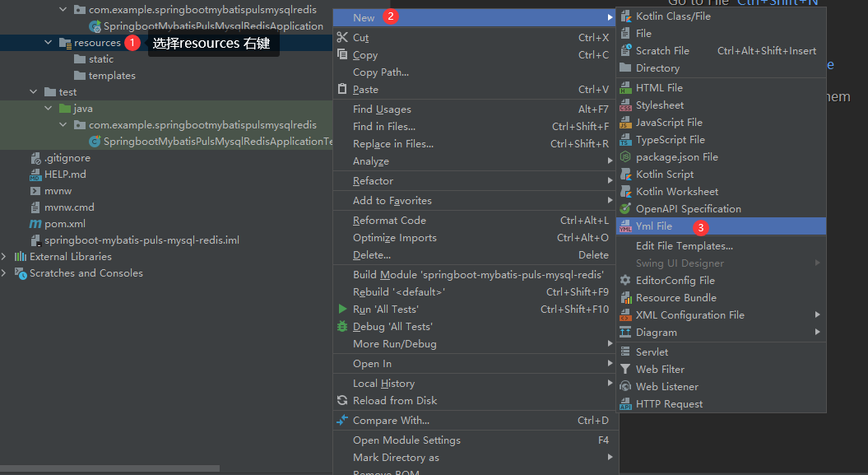The height and width of the screenshot is (475, 868).
Task: Click Build Module 'springboot-mybatis-puls-mysql-redis'
Action: click(x=475, y=275)
